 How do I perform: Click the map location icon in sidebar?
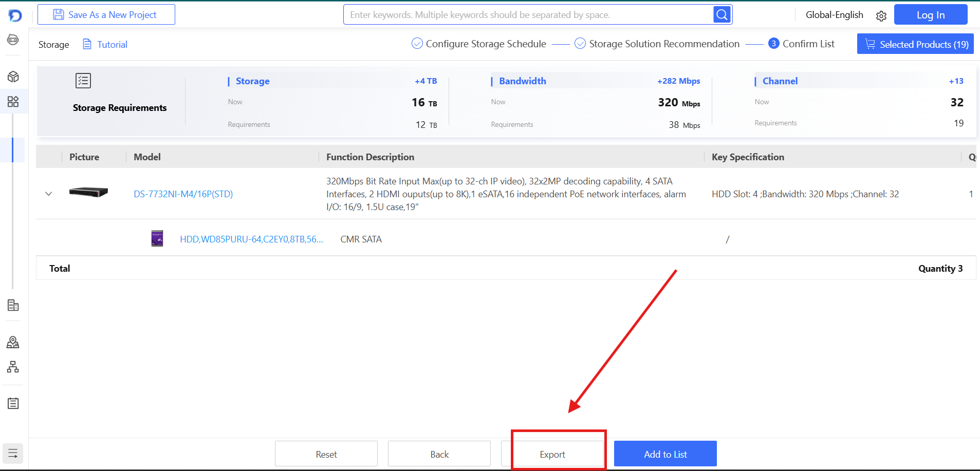pos(13,342)
